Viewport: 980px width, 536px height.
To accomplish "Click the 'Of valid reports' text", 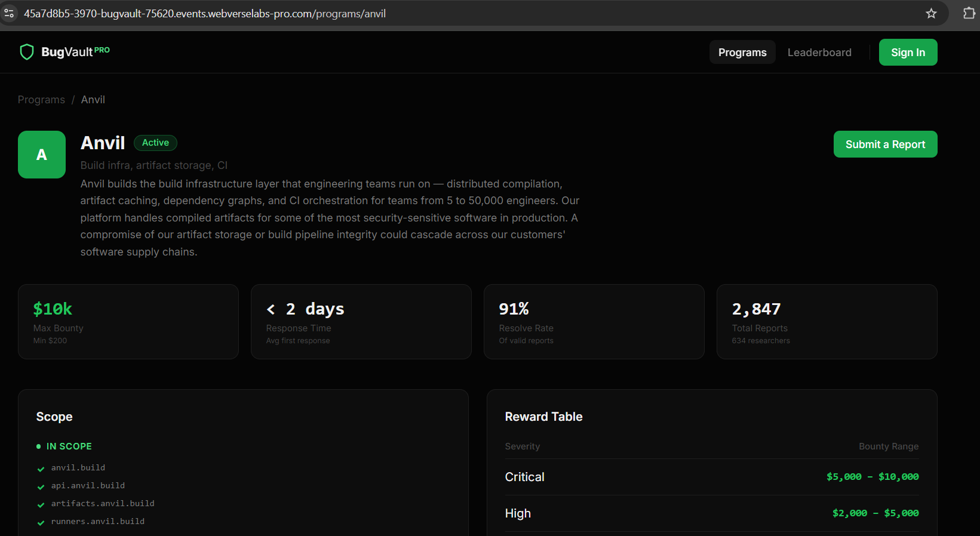I will (526, 341).
